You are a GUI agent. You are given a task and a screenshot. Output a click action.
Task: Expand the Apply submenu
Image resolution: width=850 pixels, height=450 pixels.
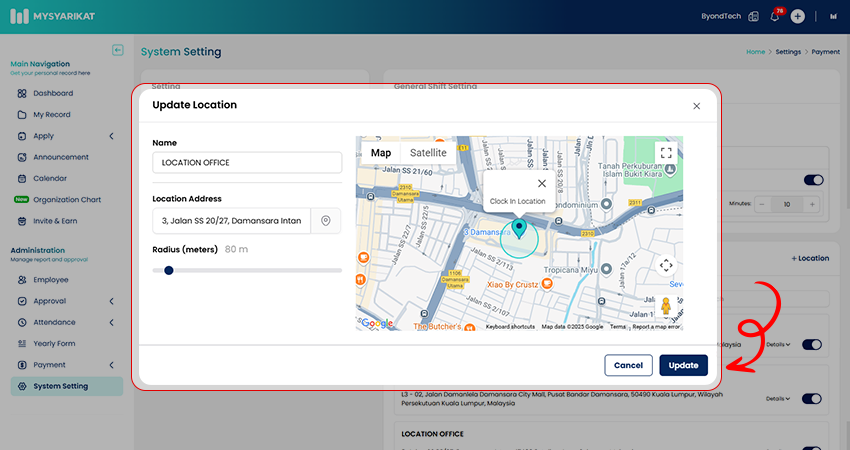(x=111, y=136)
